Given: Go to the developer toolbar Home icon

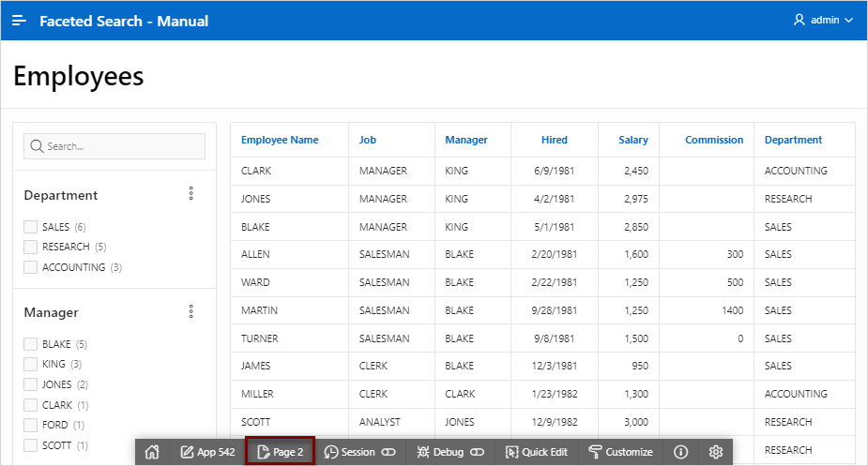Looking at the screenshot, I should coord(152,452).
